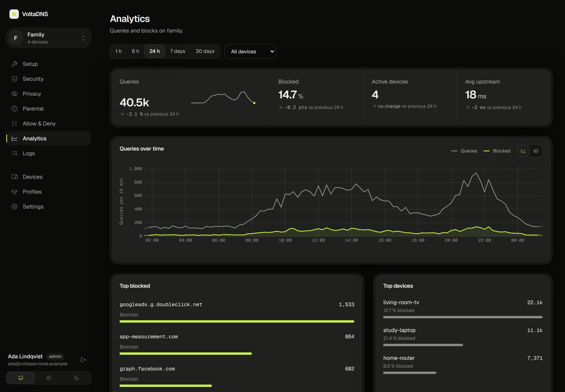
Task: Click the ada@voltaservices.example email
Action: 38,364
